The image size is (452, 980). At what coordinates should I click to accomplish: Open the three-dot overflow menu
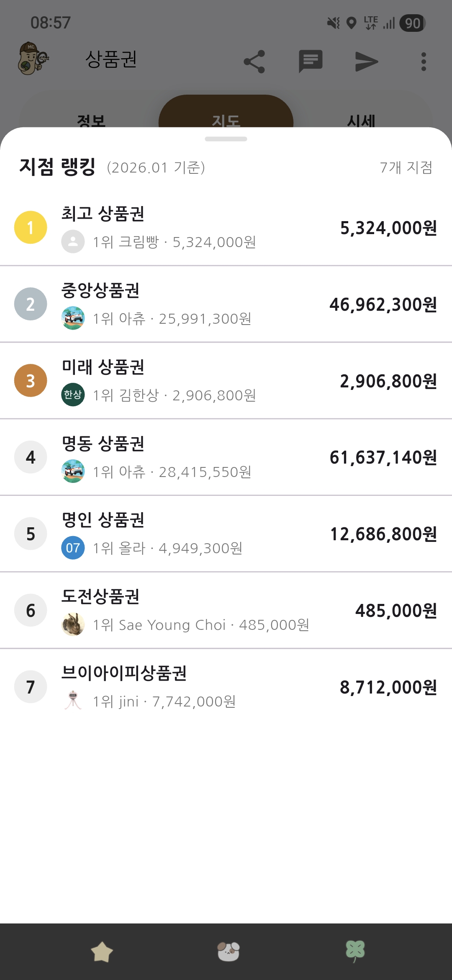424,62
